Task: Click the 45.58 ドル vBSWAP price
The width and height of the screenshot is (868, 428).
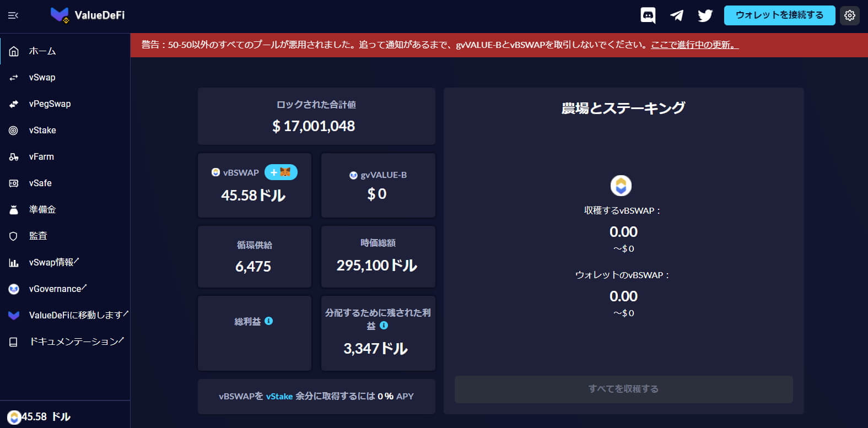Action: click(253, 196)
